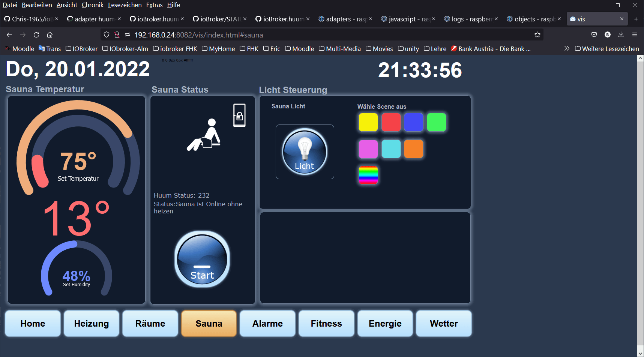Select the blue light scene

point(414,122)
